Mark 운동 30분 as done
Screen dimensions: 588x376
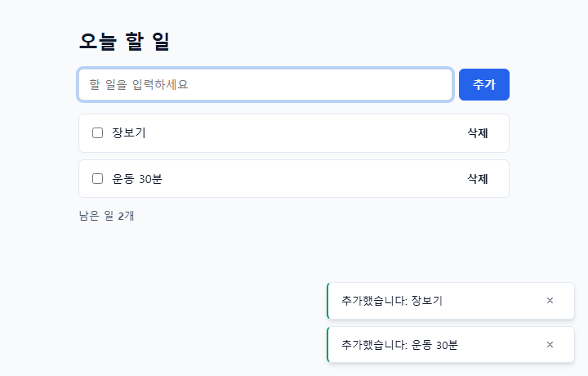click(x=97, y=179)
